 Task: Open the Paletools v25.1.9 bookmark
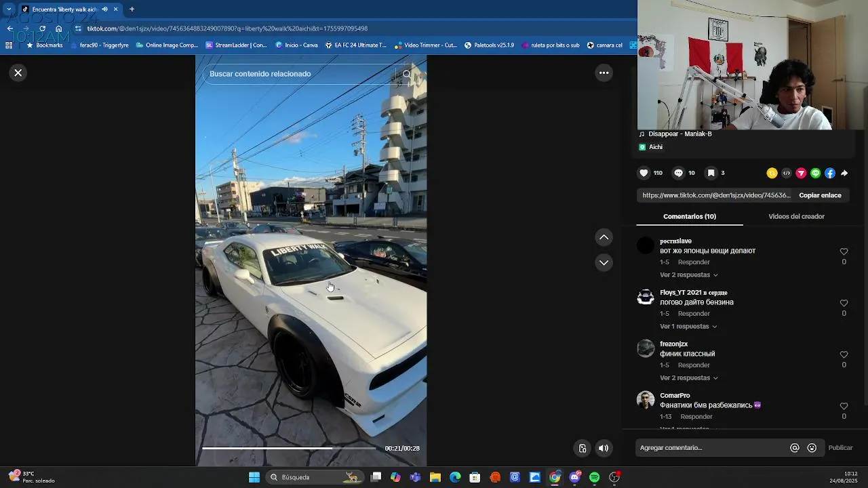pos(489,45)
